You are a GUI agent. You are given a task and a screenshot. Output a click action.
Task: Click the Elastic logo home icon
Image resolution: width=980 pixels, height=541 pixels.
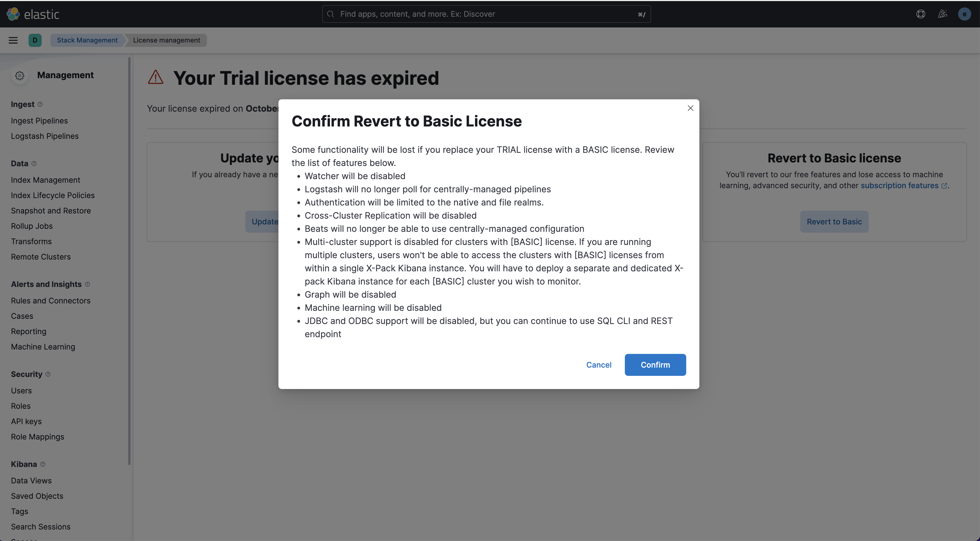click(x=13, y=14)
